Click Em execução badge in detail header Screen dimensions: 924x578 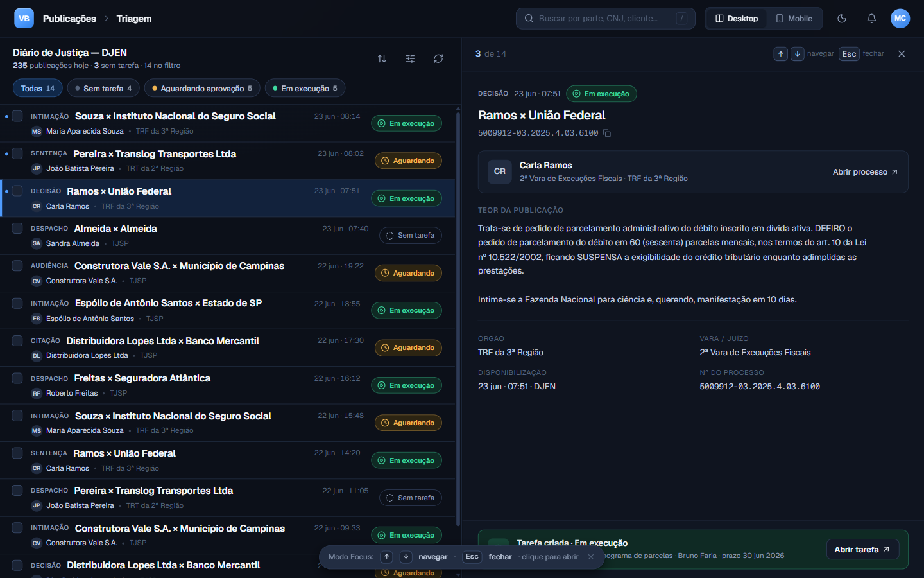[x=601, y=94]
